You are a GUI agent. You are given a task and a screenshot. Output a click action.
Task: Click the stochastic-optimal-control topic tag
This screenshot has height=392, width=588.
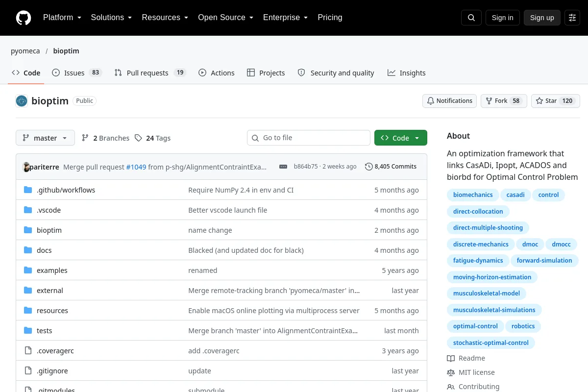click(491, 343)
